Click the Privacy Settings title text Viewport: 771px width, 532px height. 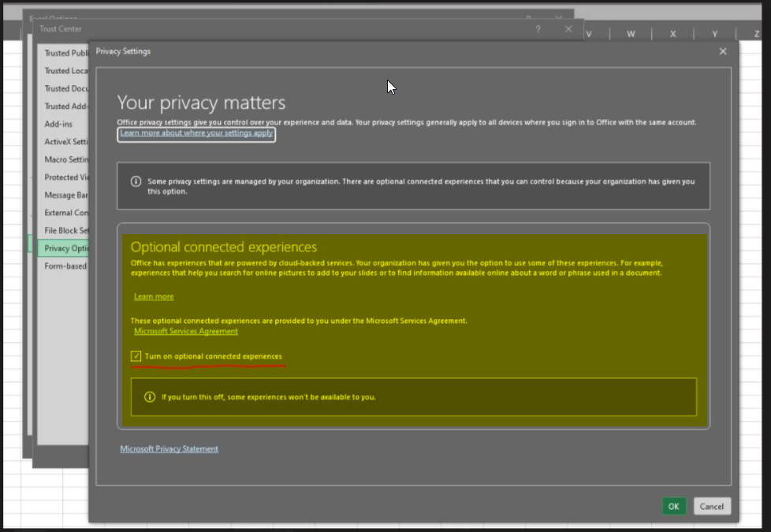coord(123,51)
